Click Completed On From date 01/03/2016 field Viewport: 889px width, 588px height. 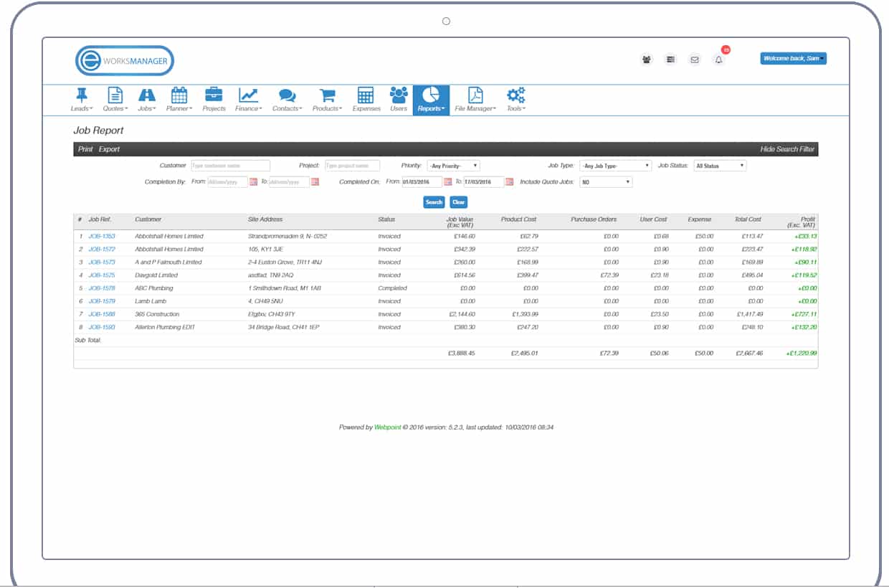[422, 182]
